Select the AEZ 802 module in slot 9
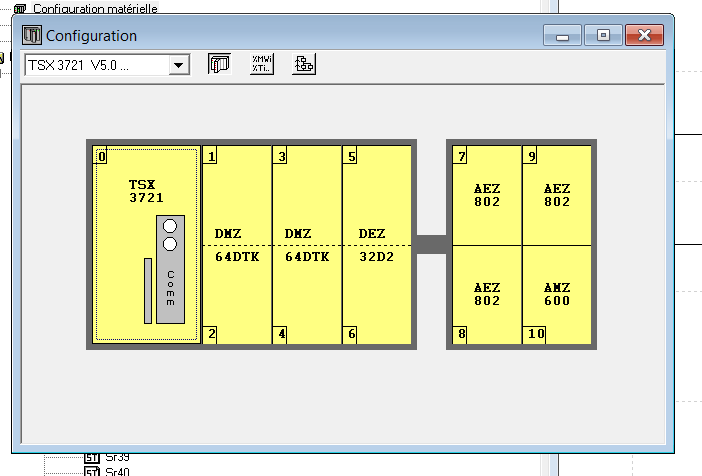This screenshot has width=702, height=476. coord(557,195)
